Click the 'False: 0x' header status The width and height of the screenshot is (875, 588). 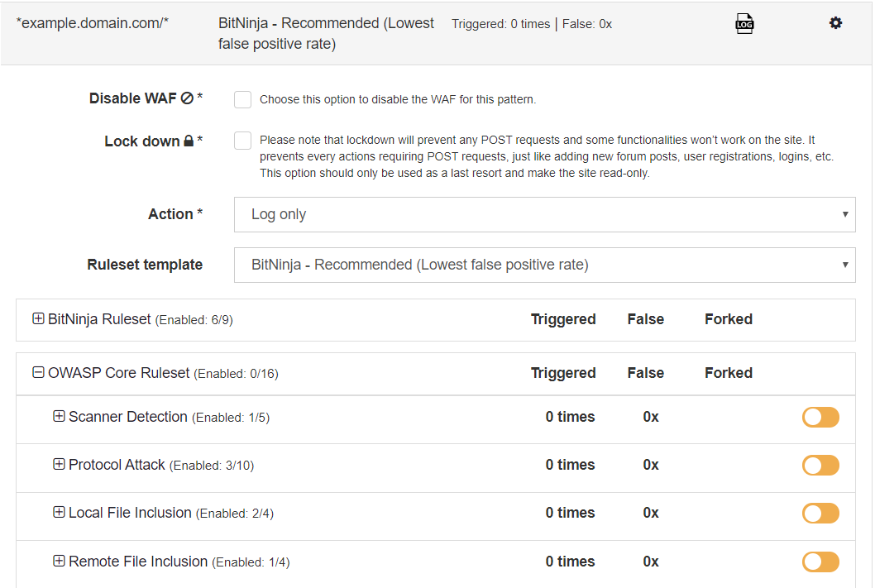(x=587, y=24)
